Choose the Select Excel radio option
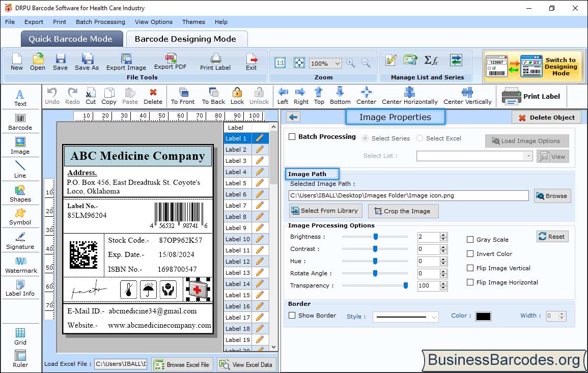This screenshot has height=373, width=588. 419,138
